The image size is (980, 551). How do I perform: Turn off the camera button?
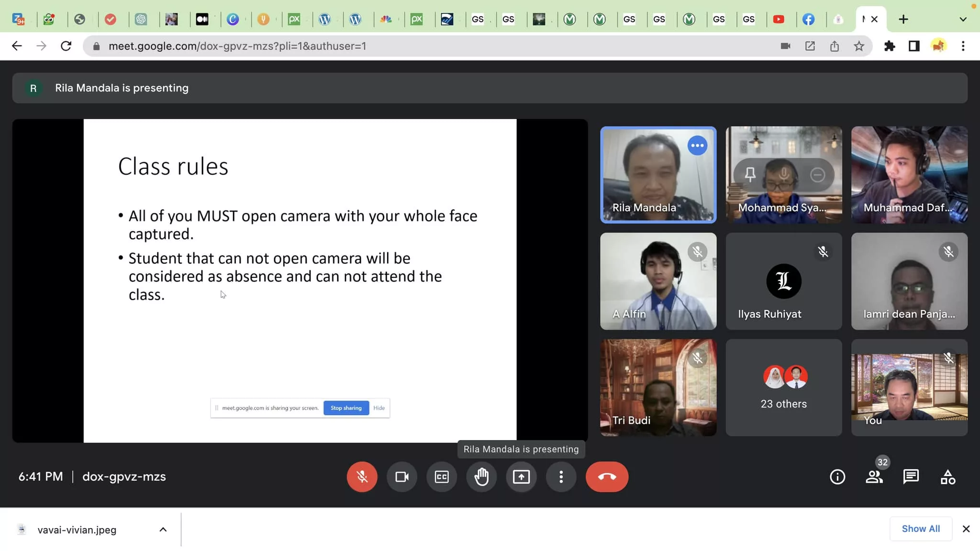[401, 476]
